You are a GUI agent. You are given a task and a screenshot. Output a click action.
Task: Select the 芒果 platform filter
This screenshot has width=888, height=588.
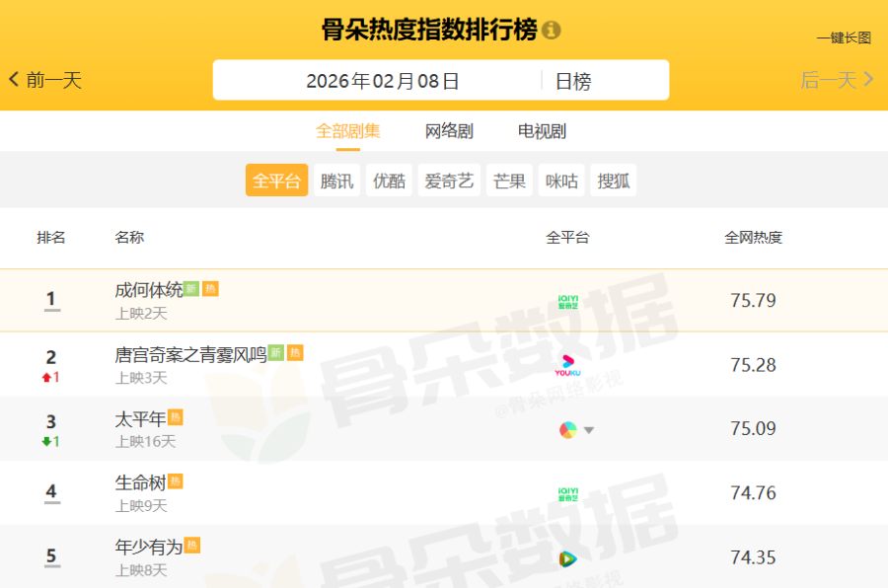[x=509, y=181]
